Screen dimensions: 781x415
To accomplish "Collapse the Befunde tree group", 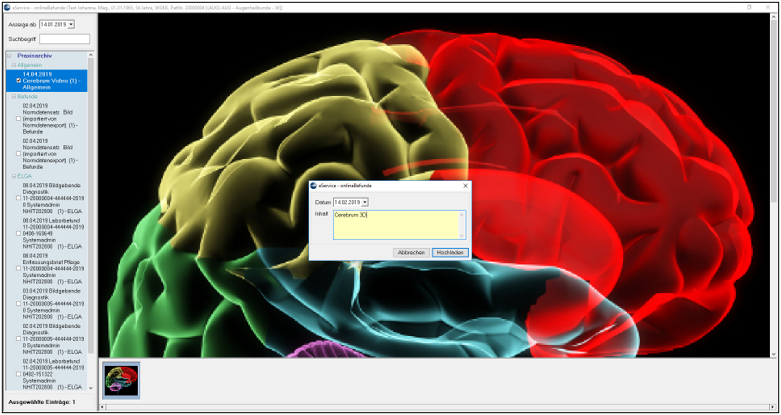I will [14, 96].
